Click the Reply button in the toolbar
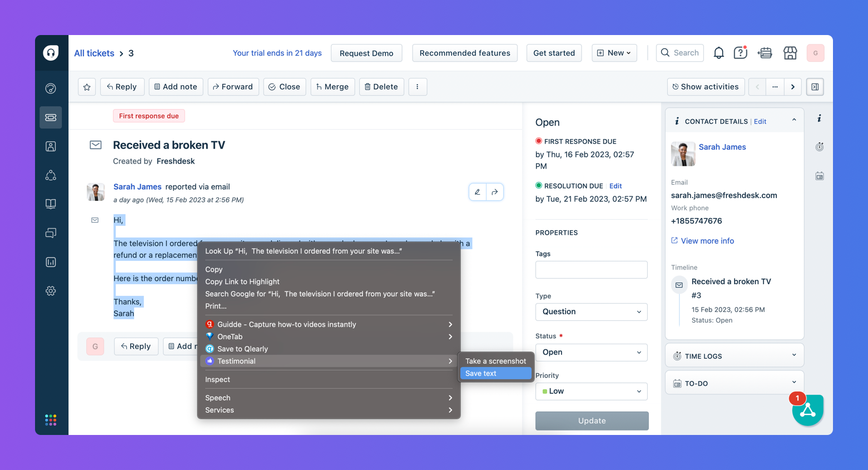This screenshot has height=470, width=868. click(x=122, y=87)
